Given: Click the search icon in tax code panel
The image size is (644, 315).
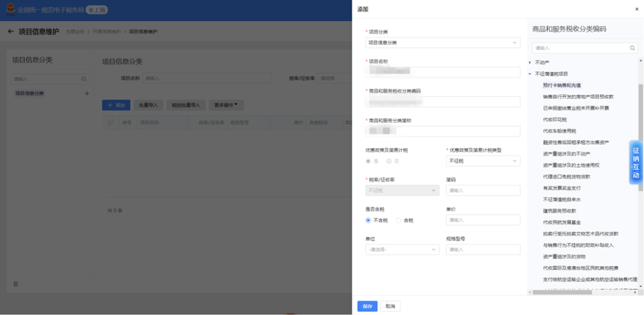Looking at the screenshot, I should click(633, 48).
